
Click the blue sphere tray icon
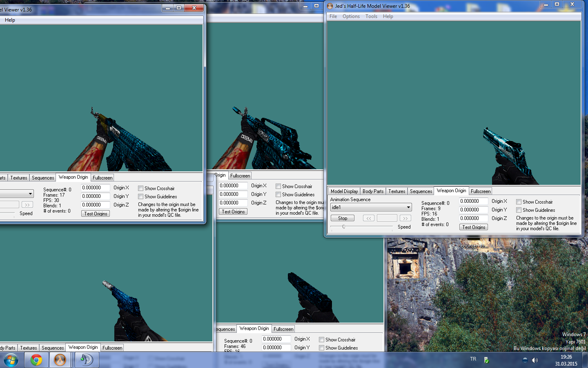[x=525, y=360]
